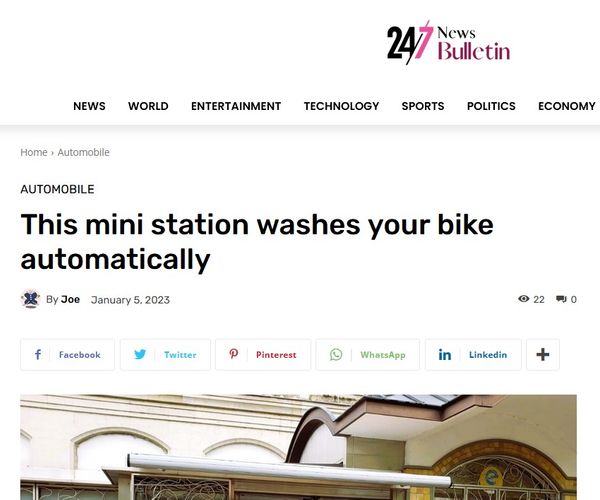
Task: Share article via Twitter bird icon
Action: coord(140,355)
